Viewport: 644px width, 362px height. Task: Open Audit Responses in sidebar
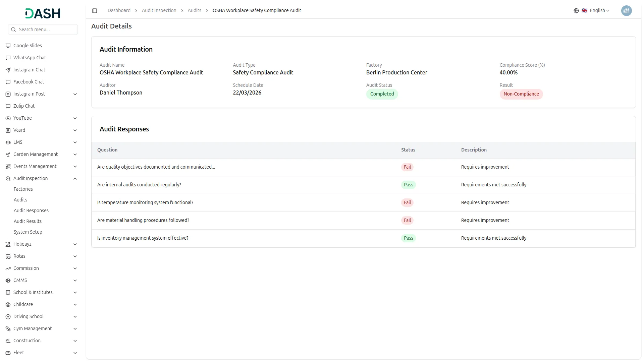[x=31, y=210]
